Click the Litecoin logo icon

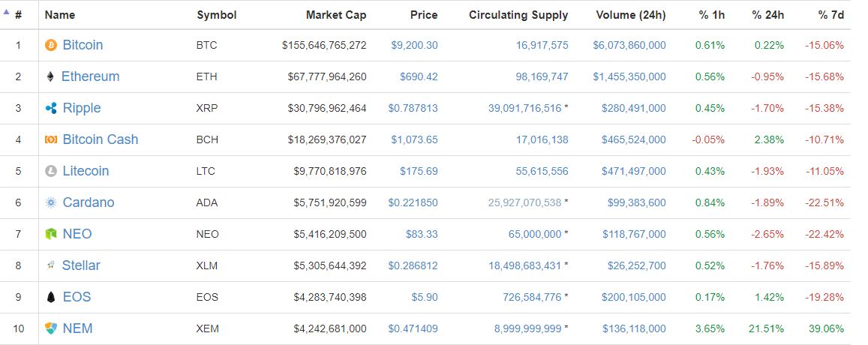pyautogui.click(x=51, y=171)
